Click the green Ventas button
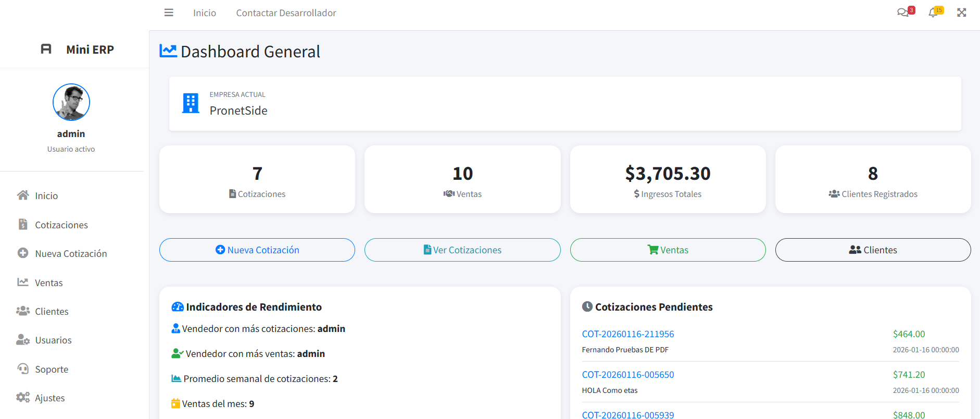 click(x=668, y=250)
